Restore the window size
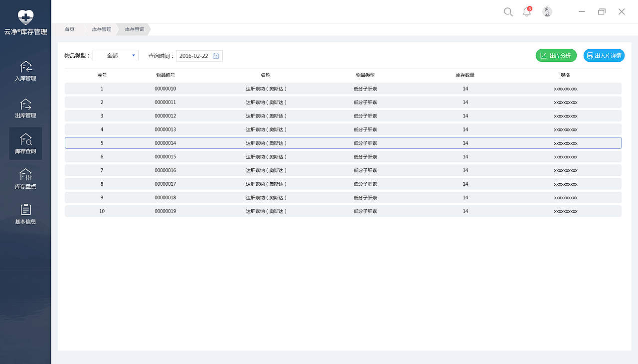Screen dimensions: 638x364 click(602, 11)
